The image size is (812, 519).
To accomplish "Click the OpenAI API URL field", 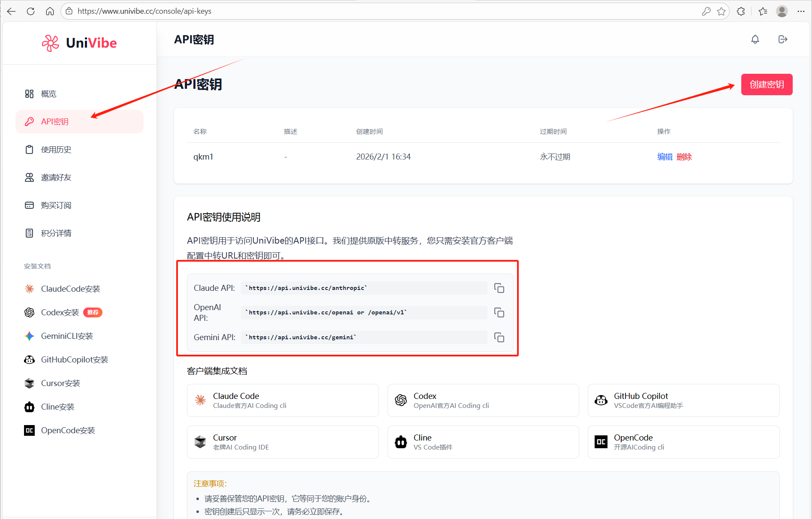I will pos(364,313).
